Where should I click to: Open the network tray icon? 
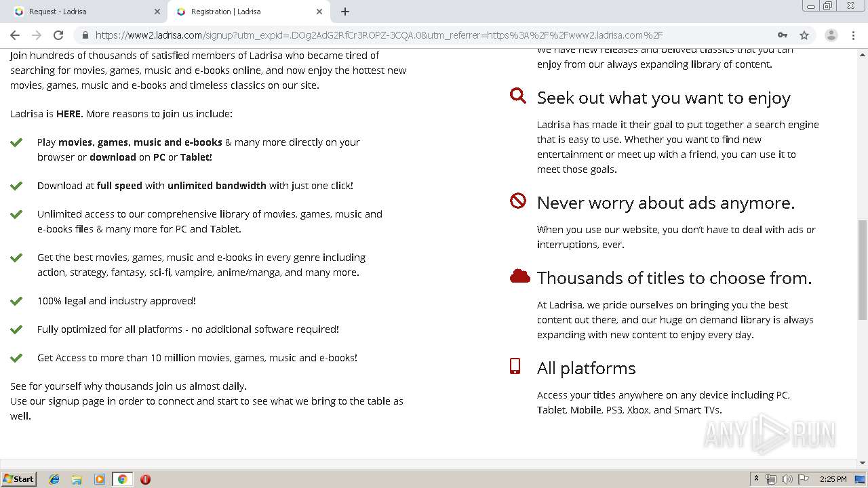(x=771, y=479)
